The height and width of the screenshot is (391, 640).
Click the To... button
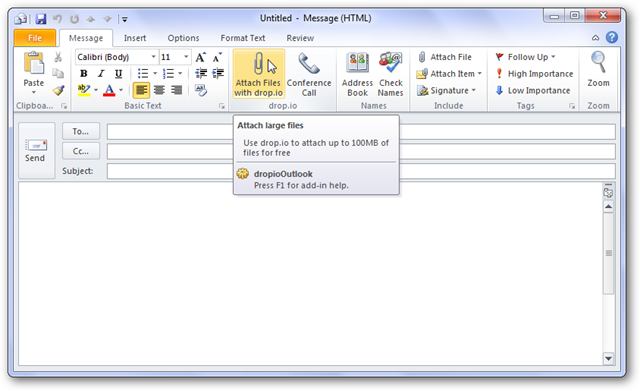pos(80,131)
